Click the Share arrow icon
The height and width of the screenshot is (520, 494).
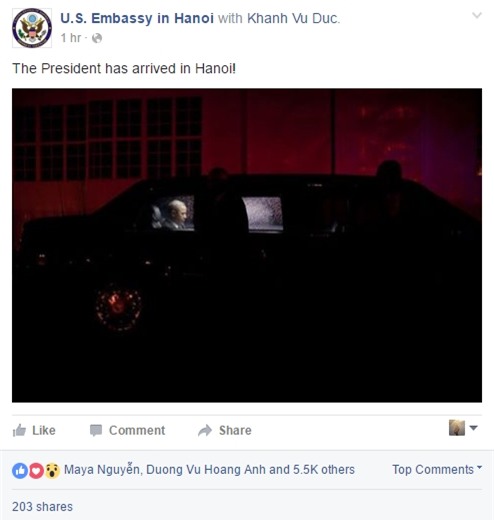pyautogui.click(x=205, y=430)
